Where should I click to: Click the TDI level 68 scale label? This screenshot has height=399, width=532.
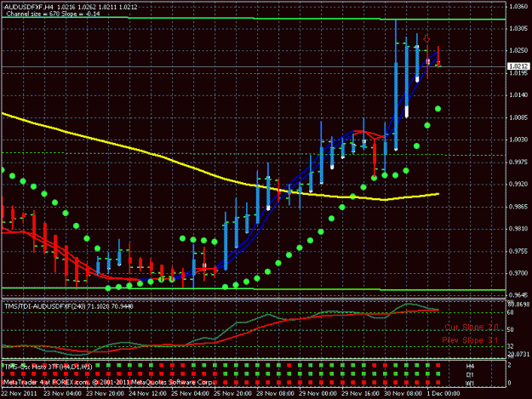510,312
